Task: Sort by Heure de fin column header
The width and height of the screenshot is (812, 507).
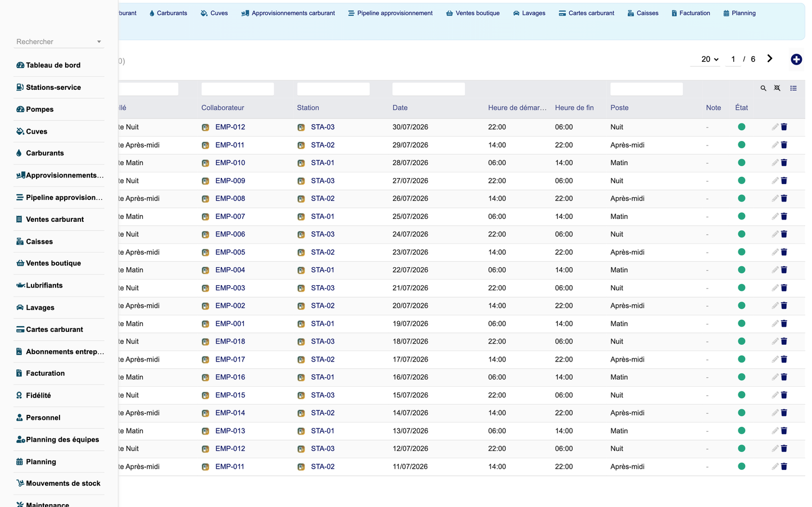Action: coord(574,108)
